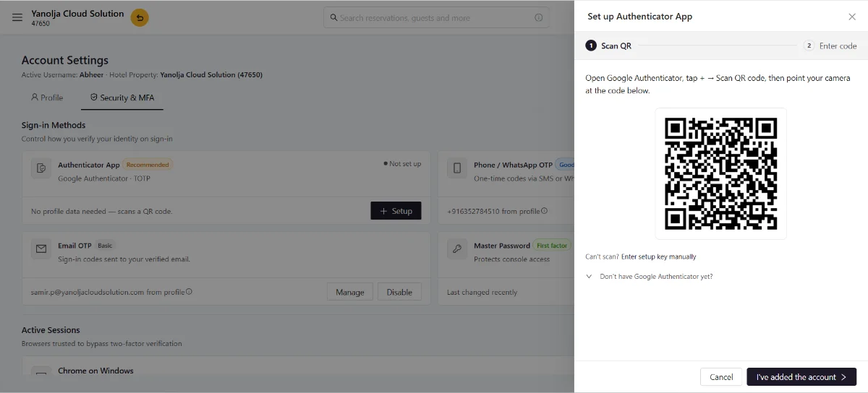This screenshot has width=868, height=393.
Task: Select the step 2 Enter code indicator
Action: coord(830,46)
